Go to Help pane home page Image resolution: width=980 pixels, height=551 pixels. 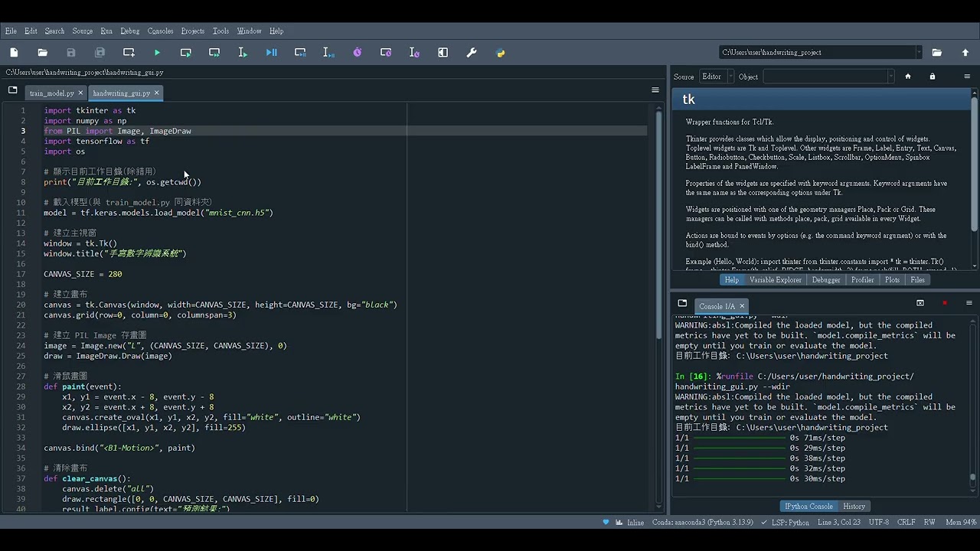click(908, 77)
